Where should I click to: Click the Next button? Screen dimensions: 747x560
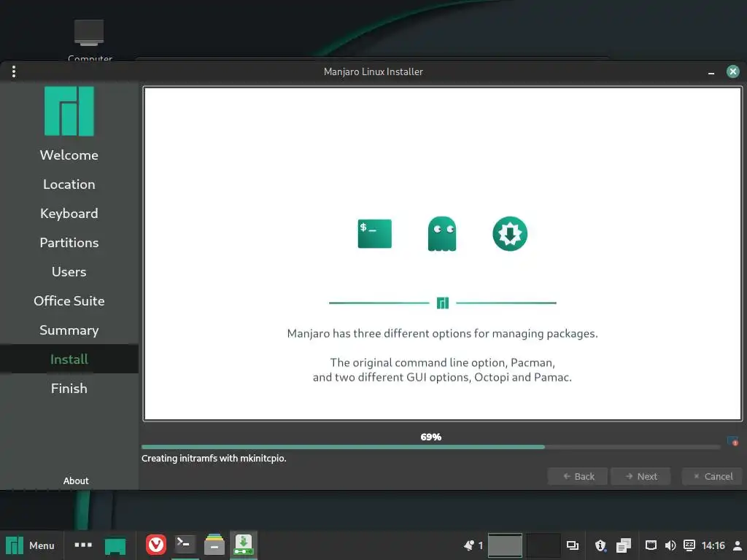[640, 476]
